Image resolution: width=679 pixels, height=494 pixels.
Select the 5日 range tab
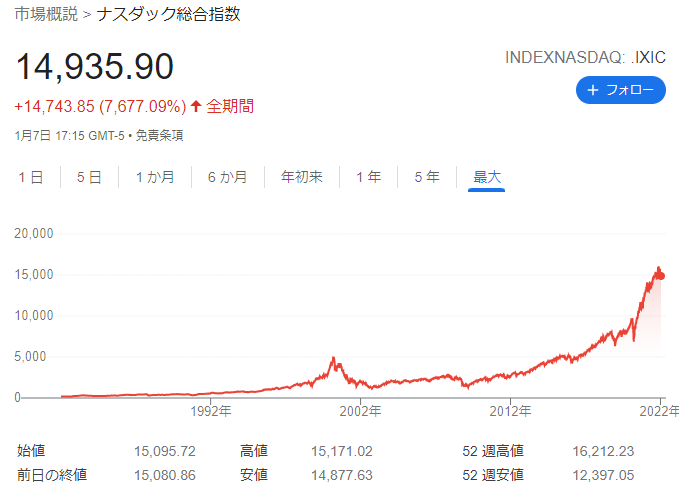(89, 177)
